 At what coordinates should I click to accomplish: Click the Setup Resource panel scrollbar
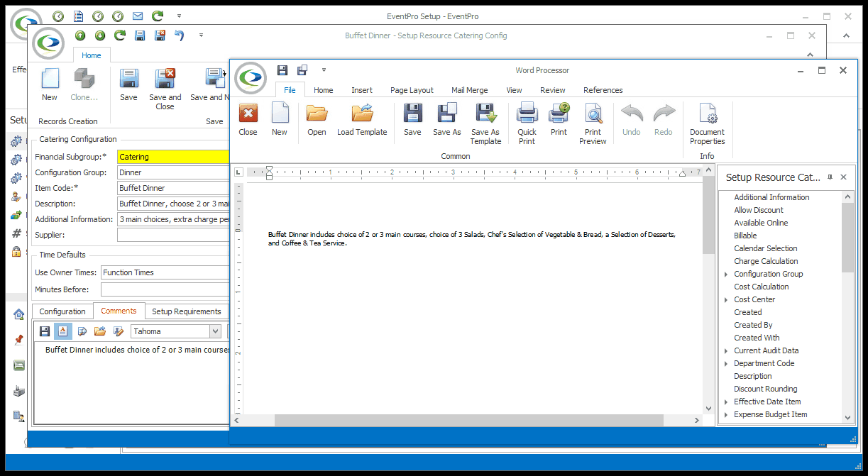coord(847,237)
